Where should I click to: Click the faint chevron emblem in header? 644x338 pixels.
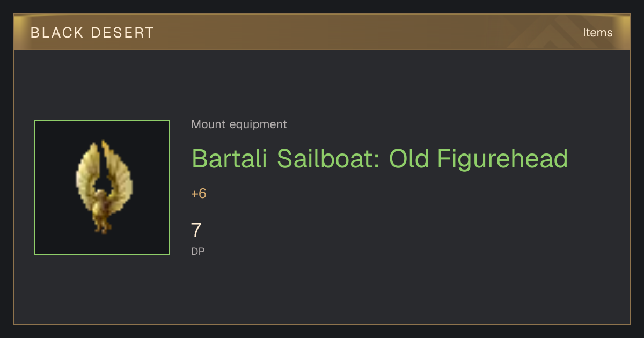558,32
